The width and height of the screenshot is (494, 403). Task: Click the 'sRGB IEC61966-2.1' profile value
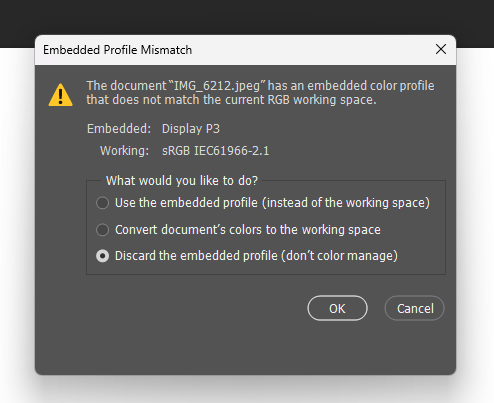point(215,151)
